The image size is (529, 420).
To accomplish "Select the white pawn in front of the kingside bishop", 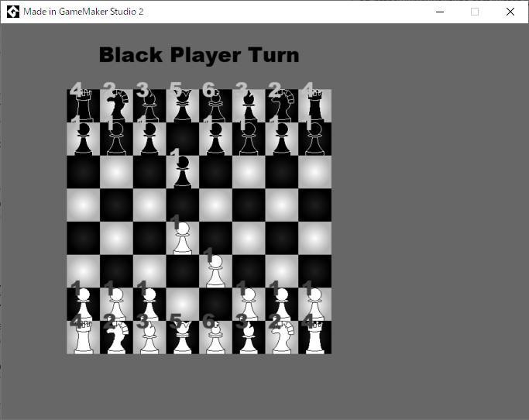I will (249, 305).
